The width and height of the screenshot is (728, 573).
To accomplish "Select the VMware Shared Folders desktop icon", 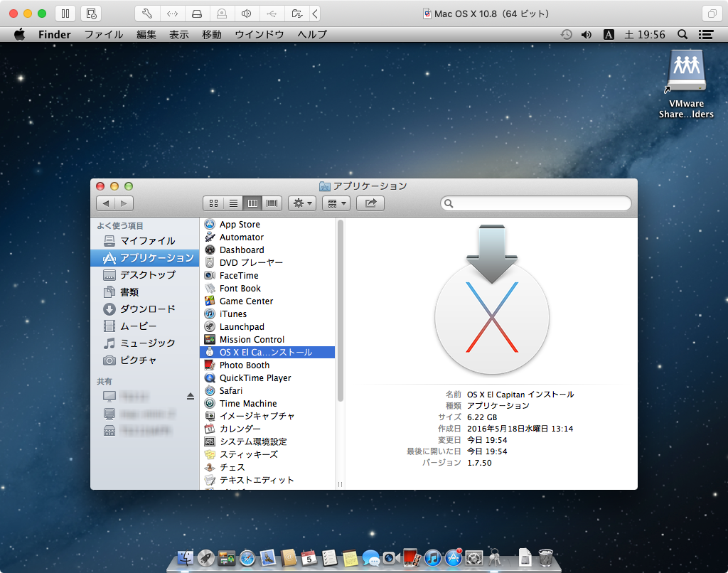I will tap(686, 84).
